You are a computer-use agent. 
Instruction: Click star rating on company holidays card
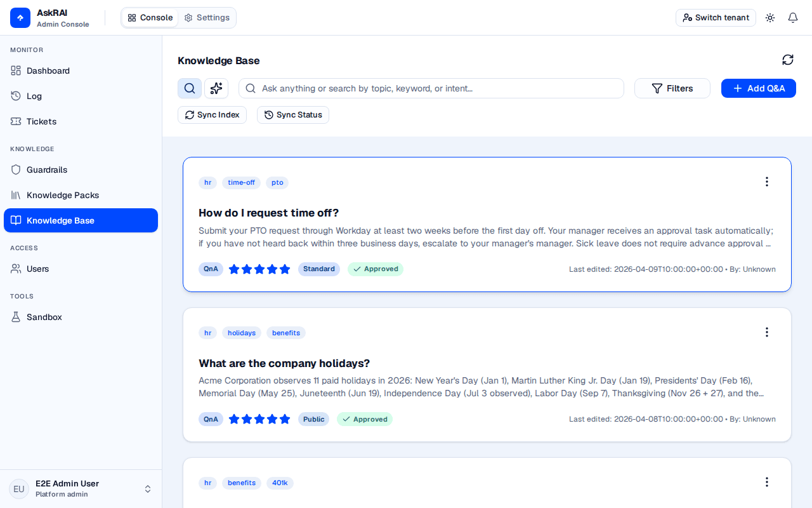259,419
